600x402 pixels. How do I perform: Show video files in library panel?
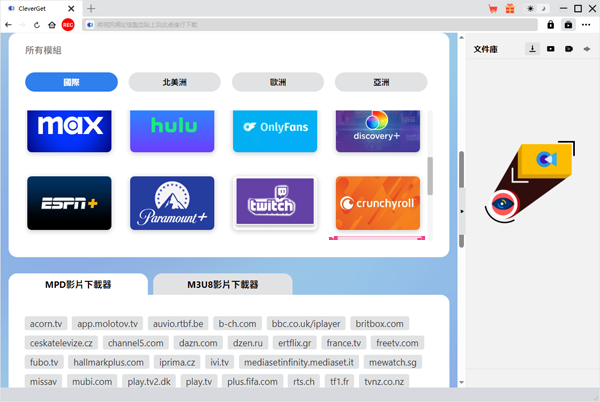550,49
